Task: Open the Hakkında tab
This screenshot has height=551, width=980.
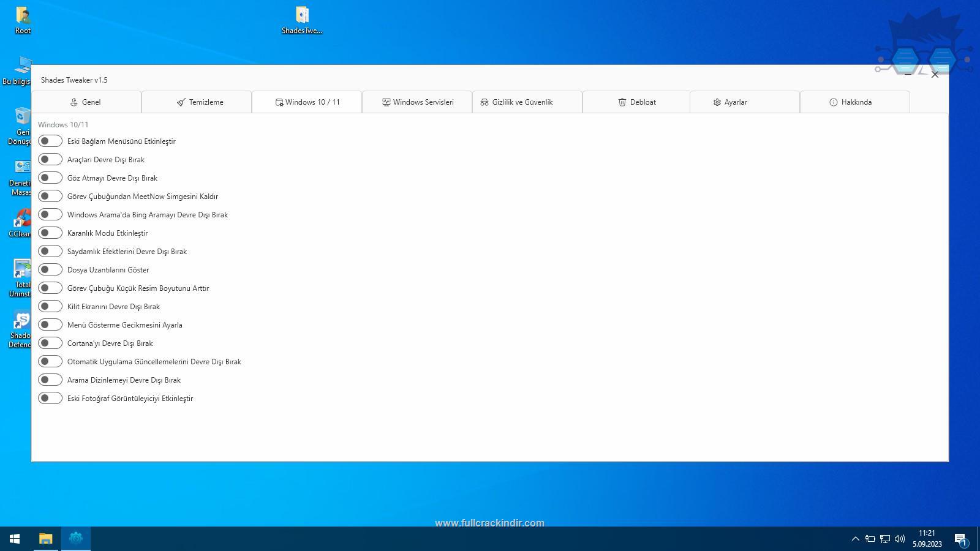Action: pyautogui.click(x=855, y=102)
